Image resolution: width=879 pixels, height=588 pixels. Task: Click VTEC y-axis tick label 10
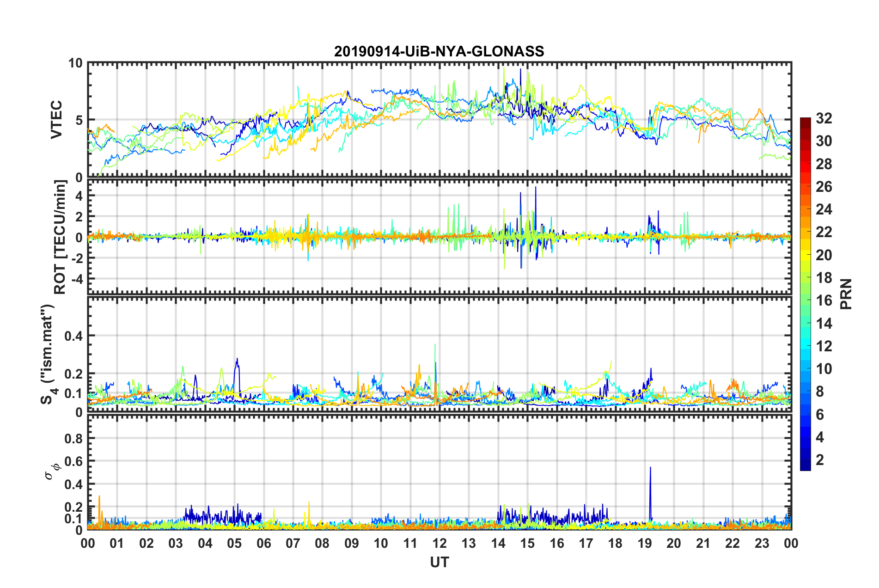click(x=75, y=63)
